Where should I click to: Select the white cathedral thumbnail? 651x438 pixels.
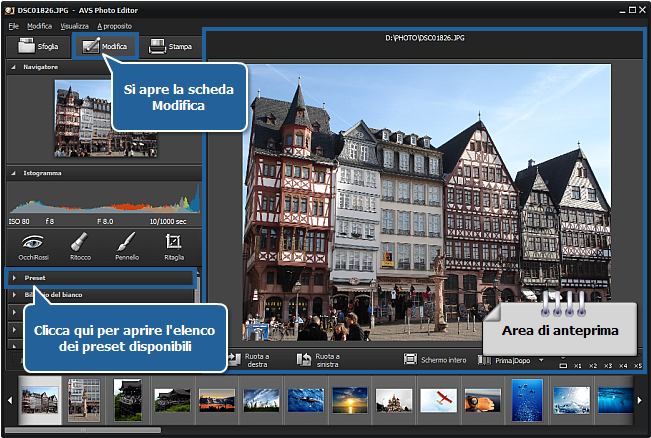pos(394,400)
